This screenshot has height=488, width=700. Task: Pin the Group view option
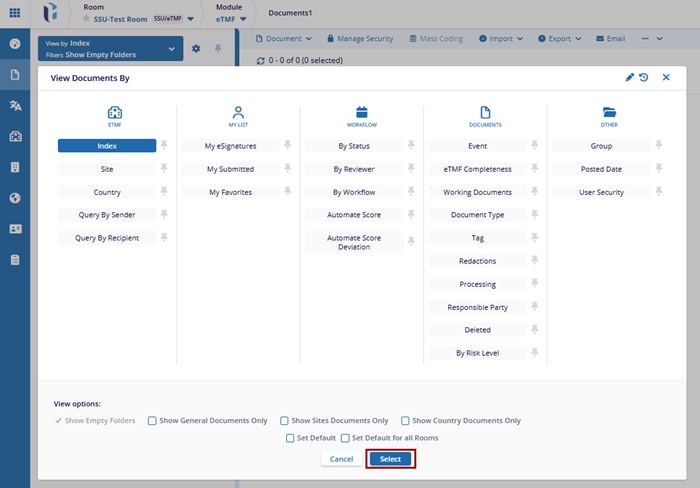tap(659, 146)
